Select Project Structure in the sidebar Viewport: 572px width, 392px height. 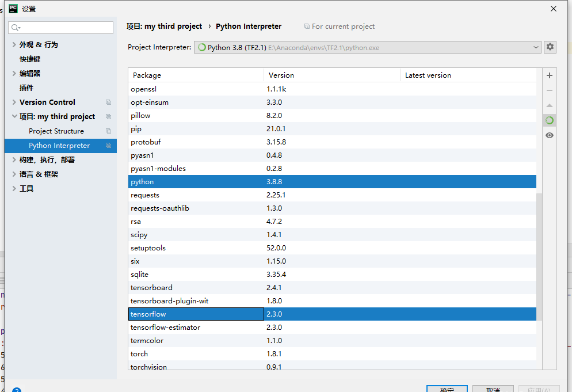coord(56,131)
